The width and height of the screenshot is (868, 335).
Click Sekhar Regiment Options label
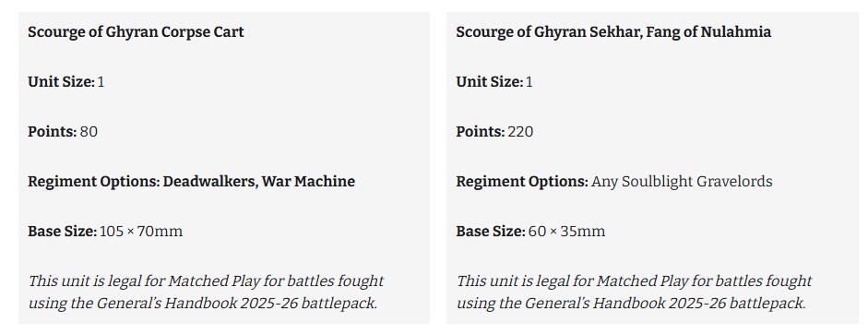(522, 182)
